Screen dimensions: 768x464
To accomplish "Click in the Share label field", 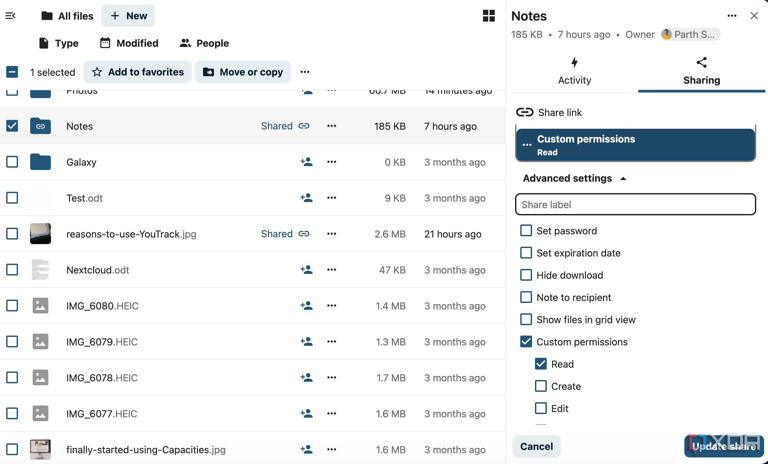I will pyautogui.click(x=635, y=204).
